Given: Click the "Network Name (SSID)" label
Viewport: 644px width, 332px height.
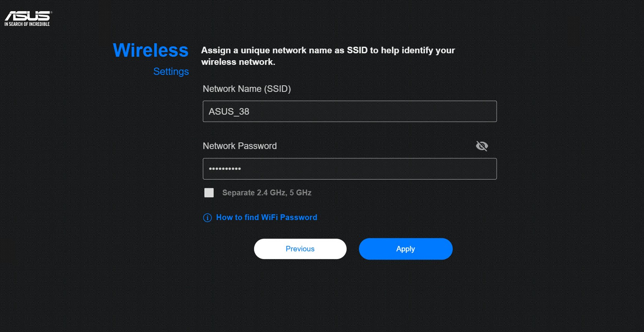Looking at the screenshot, I should [247, 89].
